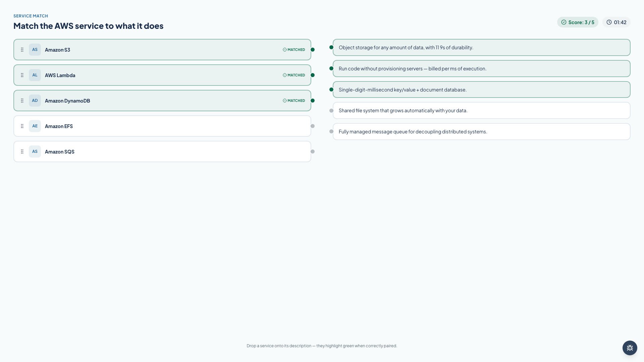Click the clock icon beside 01:42
This screenshot has width=644, height=362.
coord(609,22)
